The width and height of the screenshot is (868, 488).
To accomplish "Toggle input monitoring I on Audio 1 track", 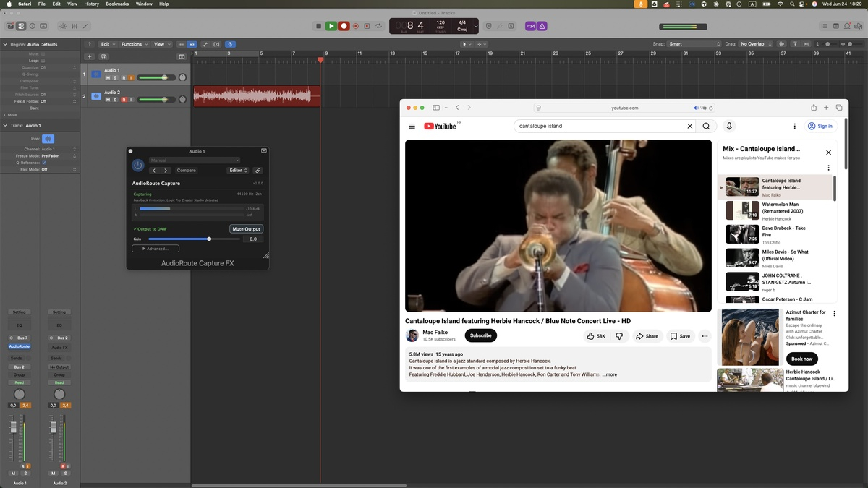I will pyautogui.click(x=131, y=77).
